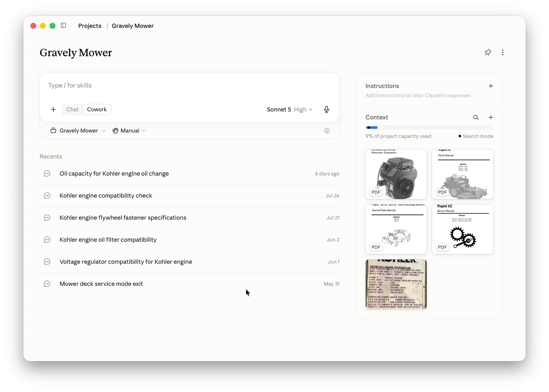Open the Owner/Parts Manual PDF thumbnail
This screenshot has height=392, width=549.
[396, 229]
